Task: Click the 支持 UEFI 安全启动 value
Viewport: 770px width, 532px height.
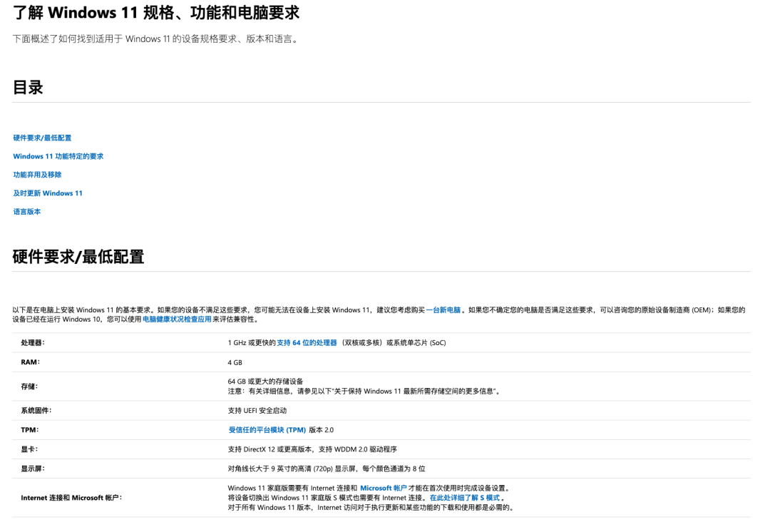Action: coord(257,411)
